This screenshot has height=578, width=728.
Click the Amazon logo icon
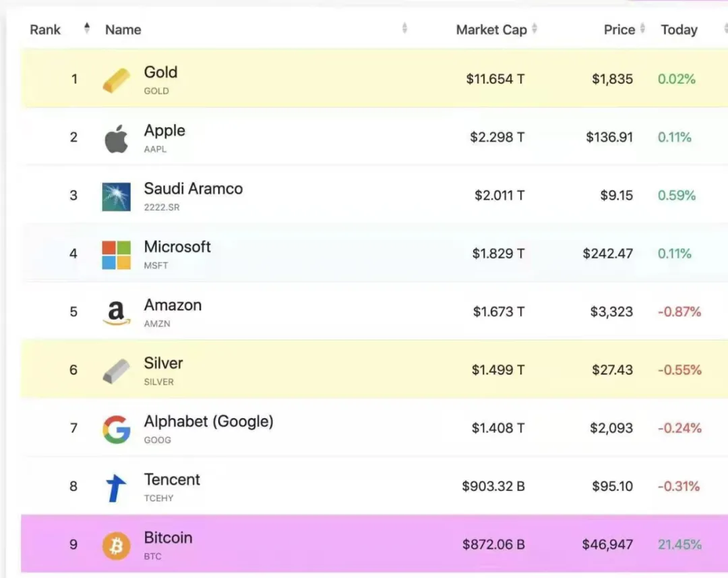(x=116, y=313)
